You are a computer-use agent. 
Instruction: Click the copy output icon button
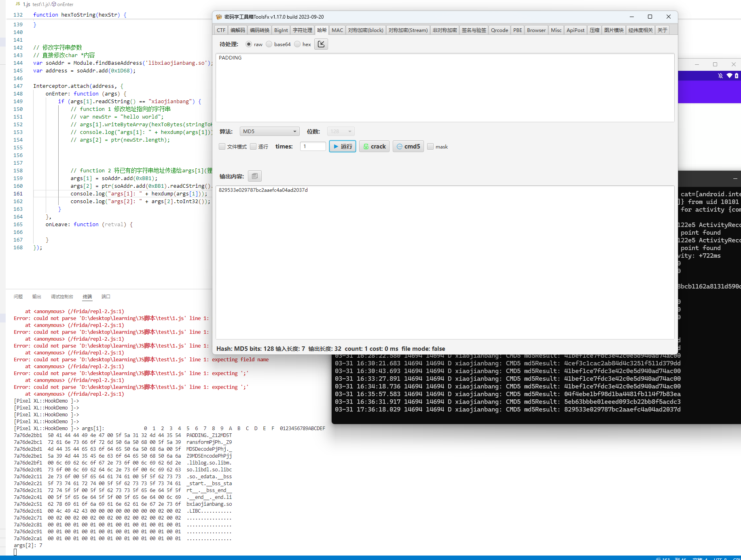(254, 176)
